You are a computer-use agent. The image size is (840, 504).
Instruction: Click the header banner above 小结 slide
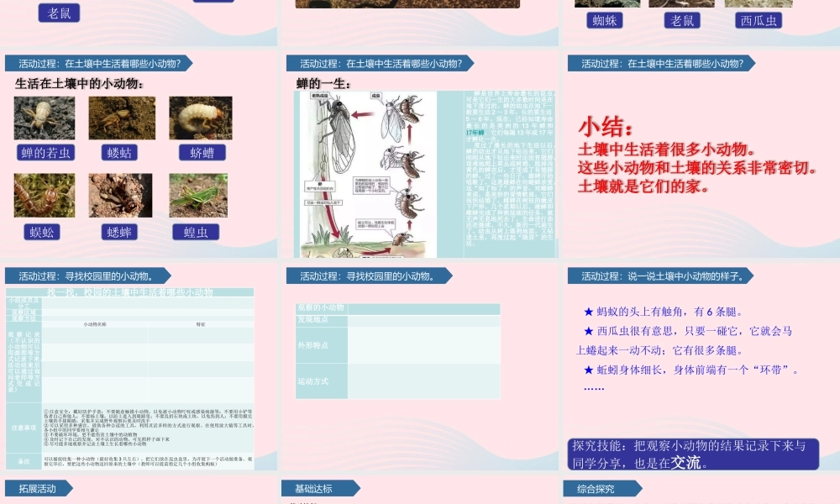pyautogui.click(x=662, y=63)
